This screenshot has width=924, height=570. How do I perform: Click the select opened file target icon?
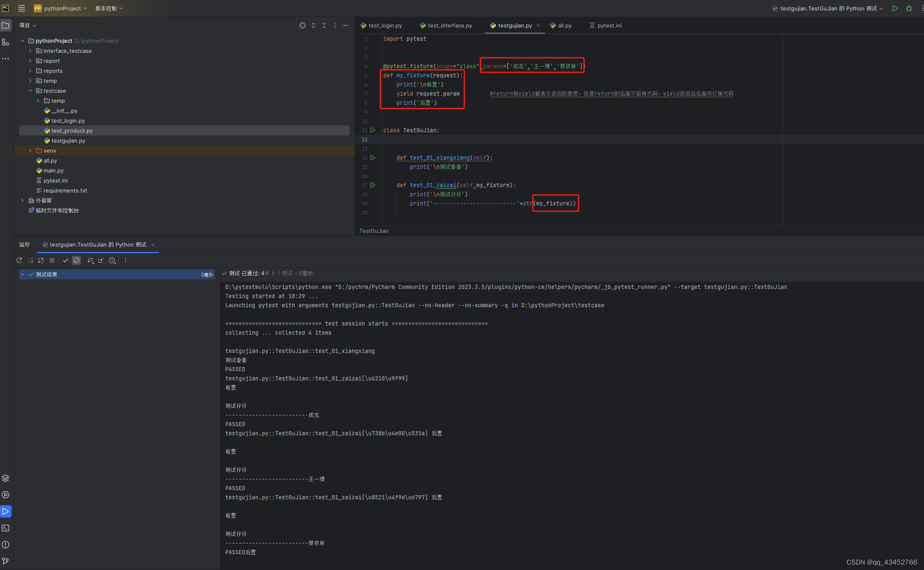click(x=303, y=25)
